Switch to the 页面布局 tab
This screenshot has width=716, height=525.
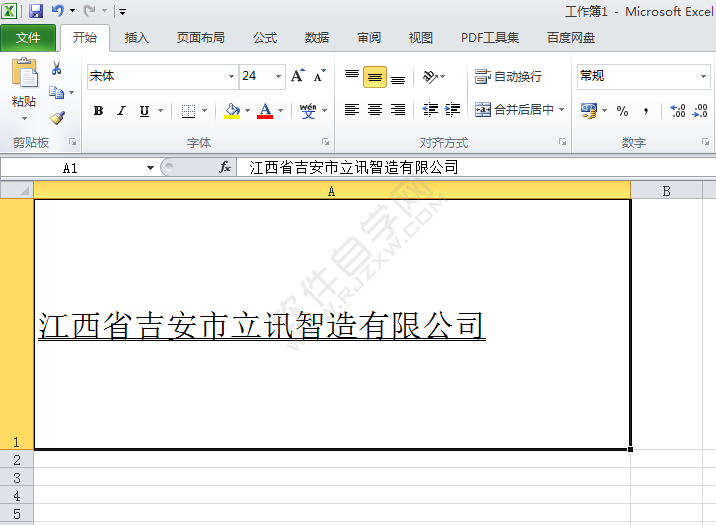click(201, 38)
